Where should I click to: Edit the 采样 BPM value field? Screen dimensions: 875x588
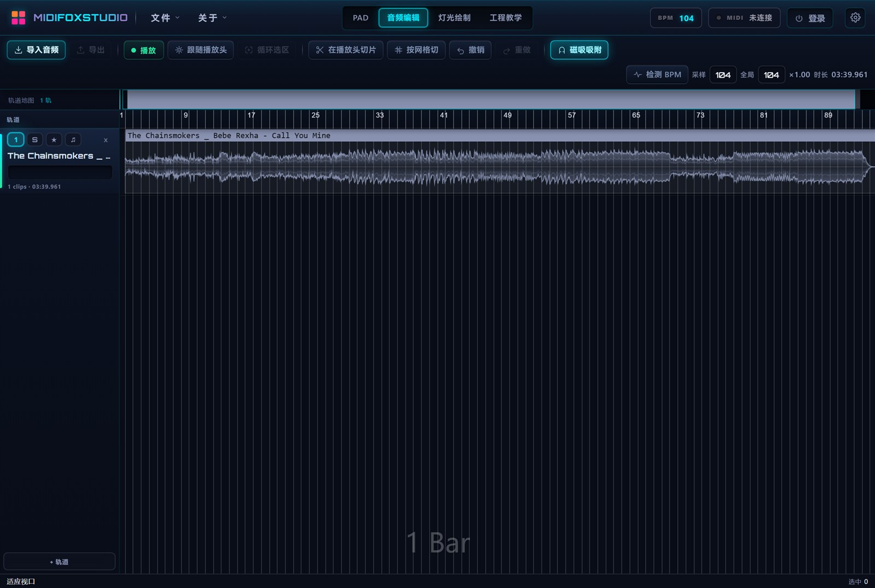point(723,75)
